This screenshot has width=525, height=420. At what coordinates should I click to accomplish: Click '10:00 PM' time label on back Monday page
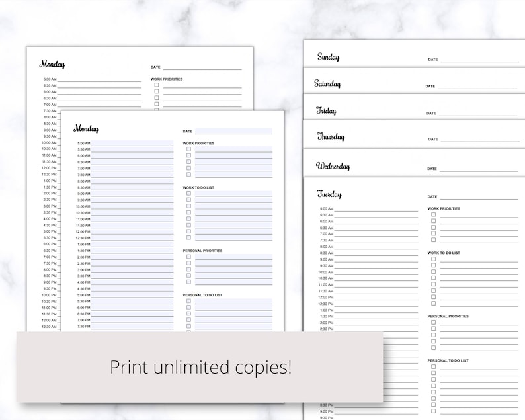[x=49, y=295]
